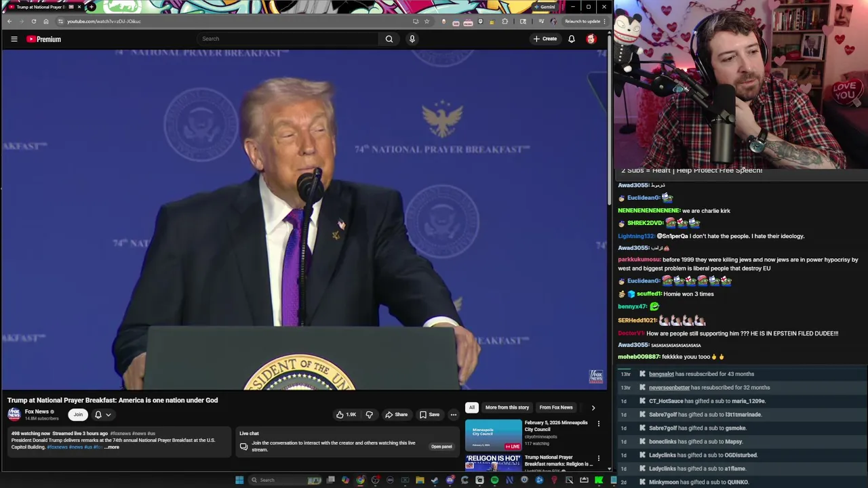The width and height of the screenshot is (868, 488).
Task: Start voice search with microphone icon
Action: [x=412, y=39]
